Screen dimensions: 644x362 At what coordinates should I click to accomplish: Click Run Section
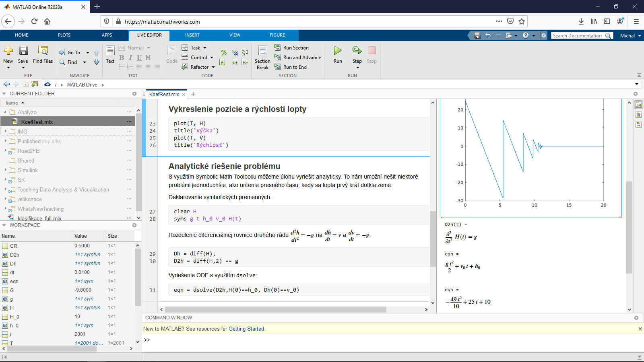292,48
